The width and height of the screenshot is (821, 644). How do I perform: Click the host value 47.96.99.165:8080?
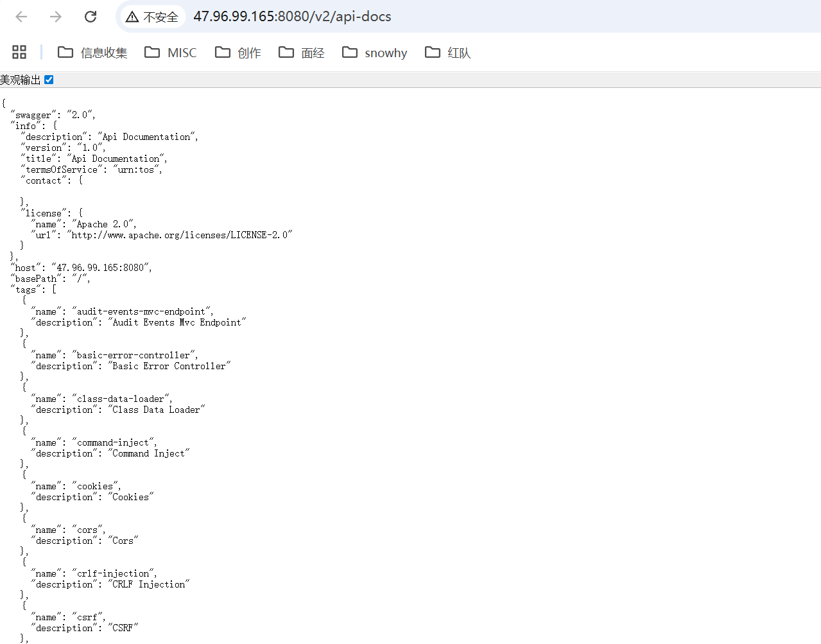click(101, 268)
